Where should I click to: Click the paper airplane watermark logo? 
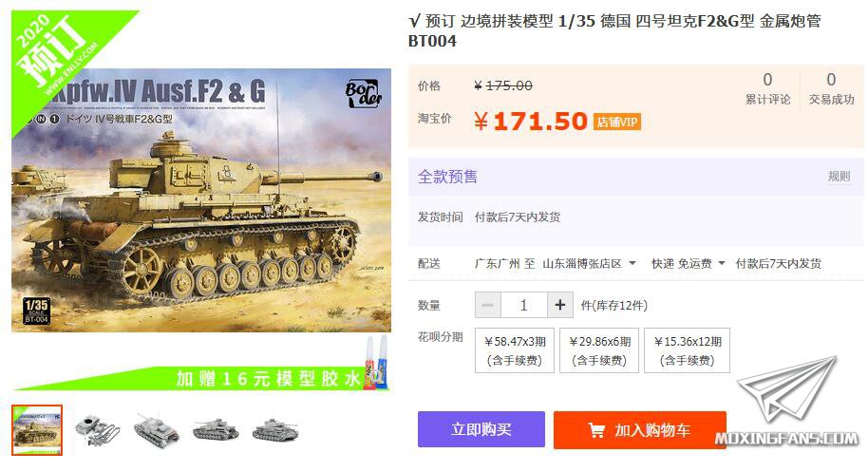[787, 388]
